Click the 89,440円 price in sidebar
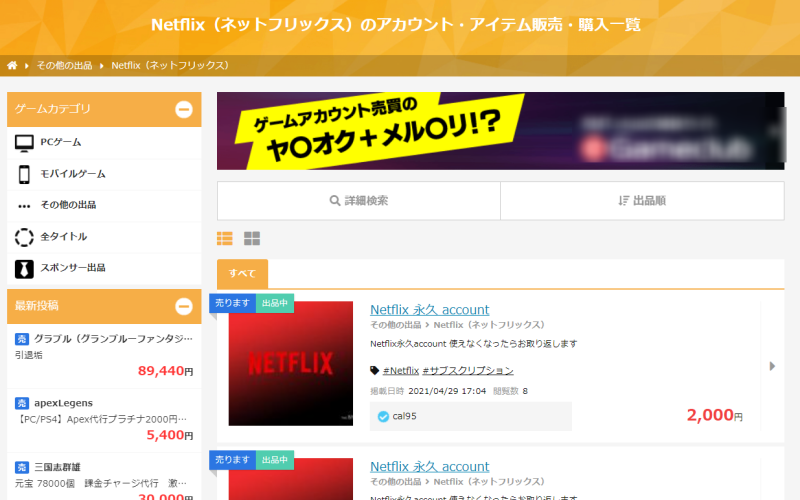The width and height of the screenshot is (800, 500). click(x=165, y=371)
